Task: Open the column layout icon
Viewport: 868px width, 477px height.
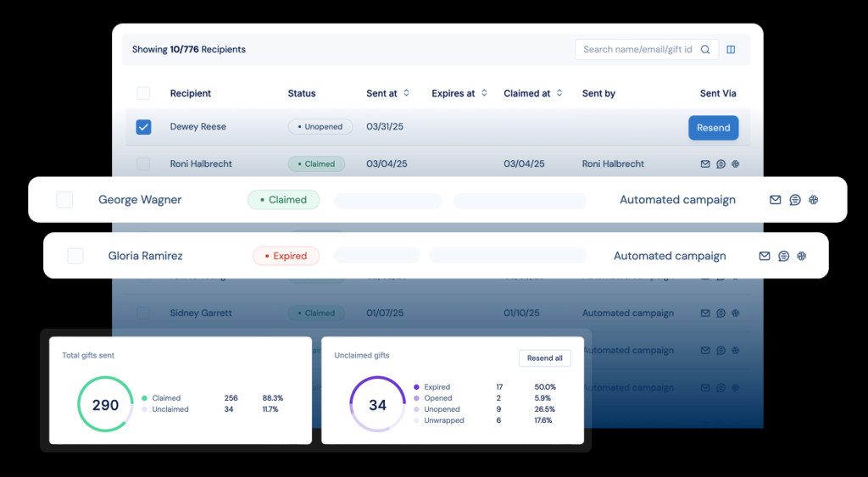Action: pyautogui.click(x=731, y=50)
